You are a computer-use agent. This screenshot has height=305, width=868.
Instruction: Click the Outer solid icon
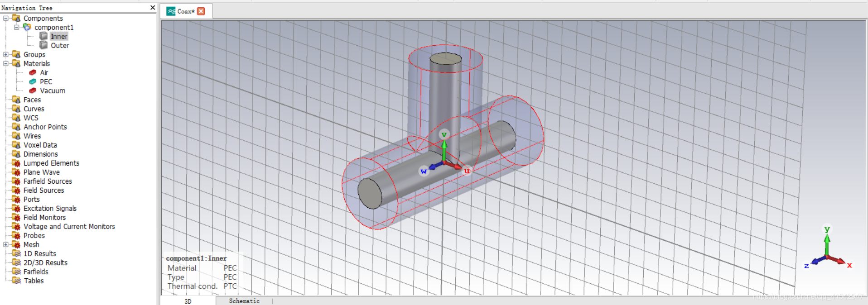click(x=43, y=45)
